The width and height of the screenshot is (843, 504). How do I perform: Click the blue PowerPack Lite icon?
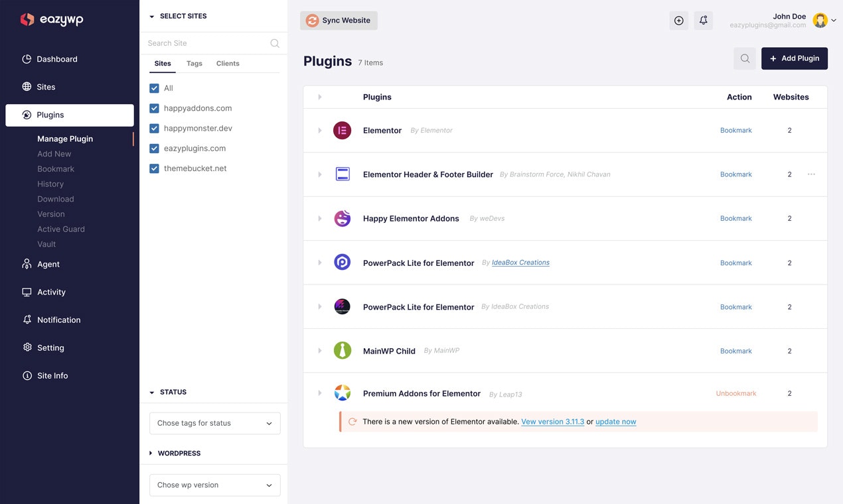[x=343, y=263]
